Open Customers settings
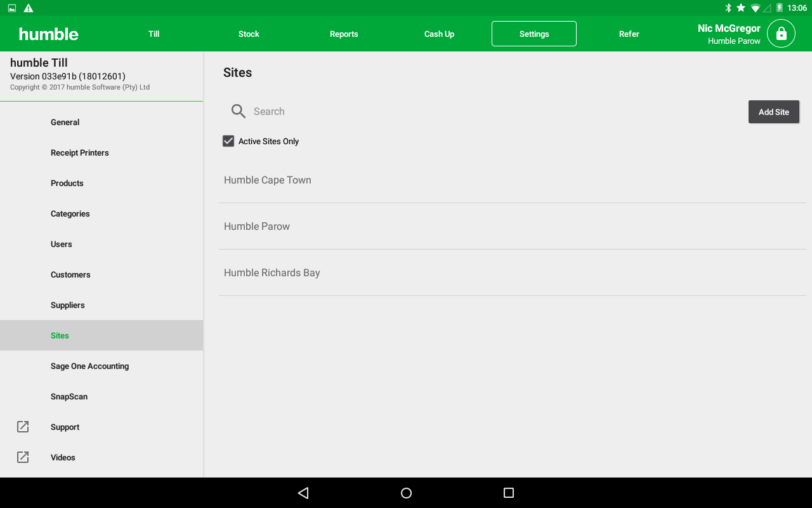 click(101, 274)
